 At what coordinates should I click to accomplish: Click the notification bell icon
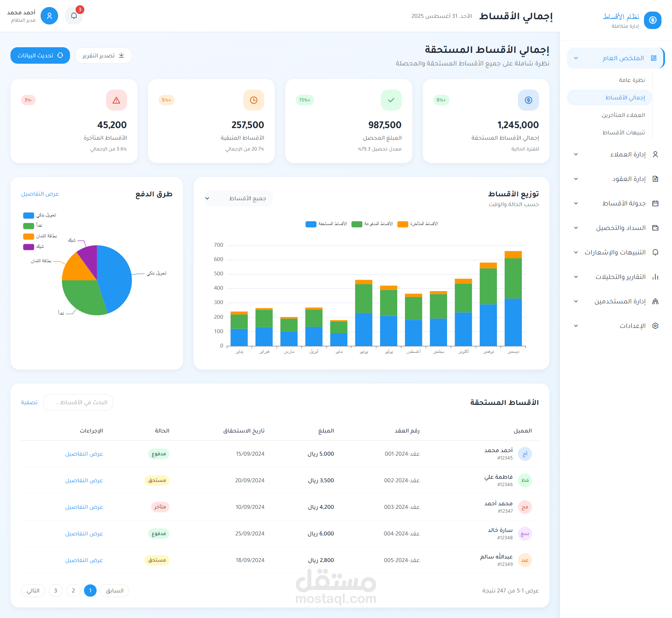pyautogui.click(x=74, y=16)
